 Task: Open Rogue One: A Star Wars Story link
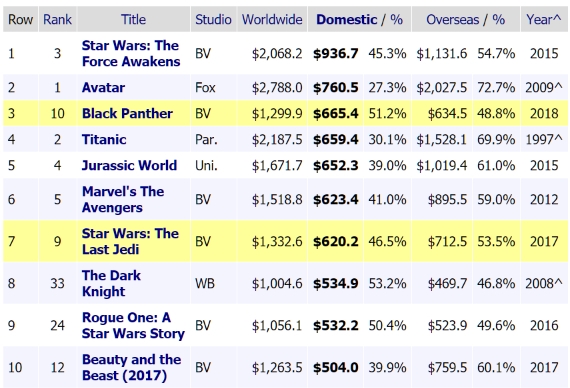click(x=133, y=325)
